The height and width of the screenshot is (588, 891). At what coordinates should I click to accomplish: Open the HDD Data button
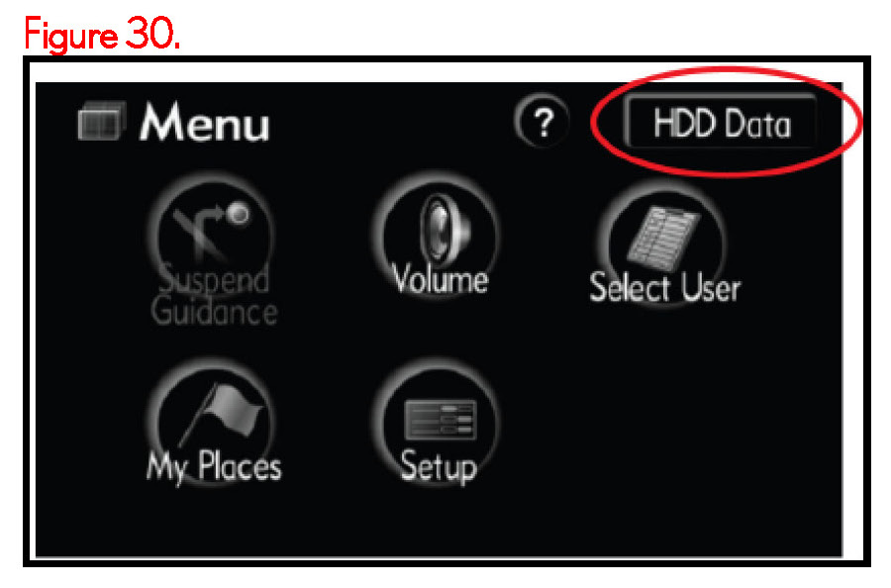click(x=721, y=122)
